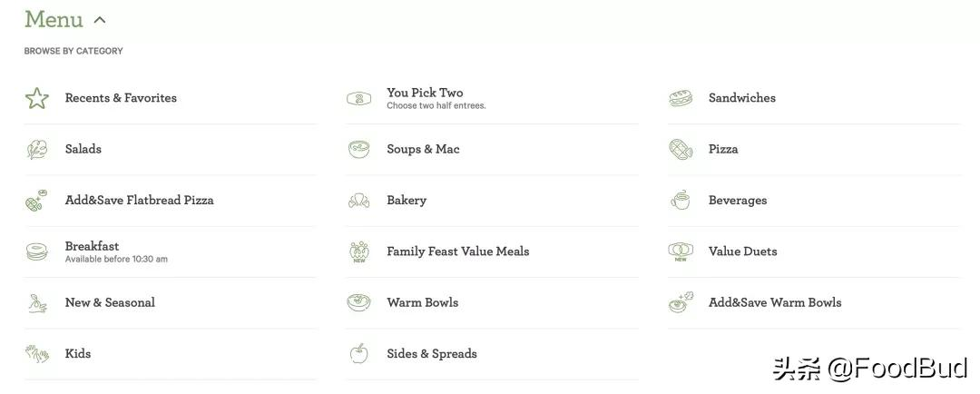Viewport: 980px width, 394px height.
Task: Click the coffee cup Beverages icon
Action: click(681, 200)
